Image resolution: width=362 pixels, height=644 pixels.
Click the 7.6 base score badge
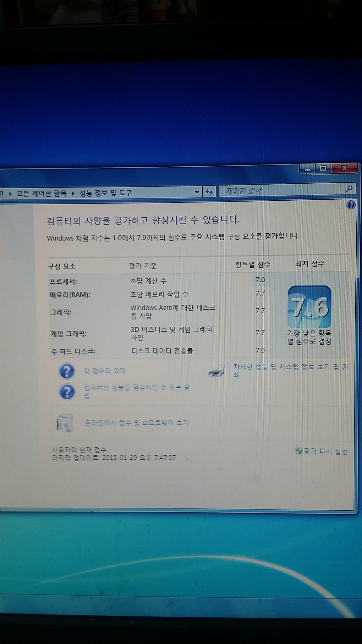tap(310, 307)
